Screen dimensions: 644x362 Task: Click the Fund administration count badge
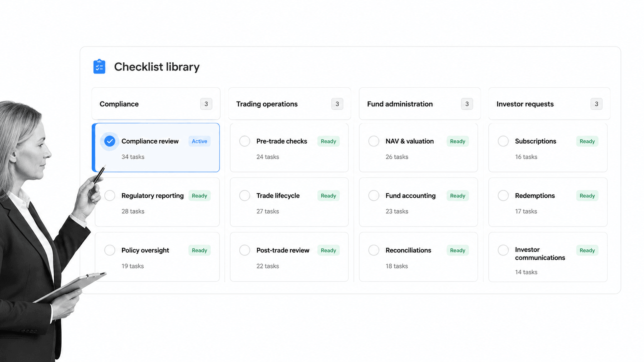[467, 104]
